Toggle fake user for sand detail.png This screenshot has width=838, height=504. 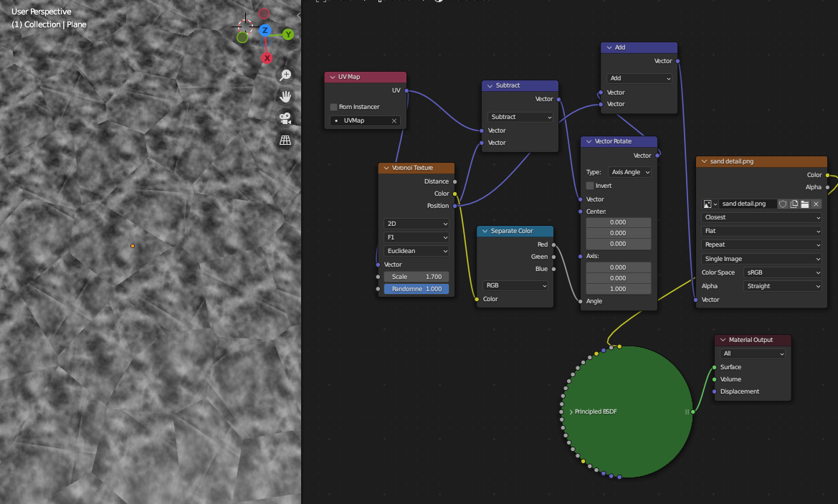[781, 204]
